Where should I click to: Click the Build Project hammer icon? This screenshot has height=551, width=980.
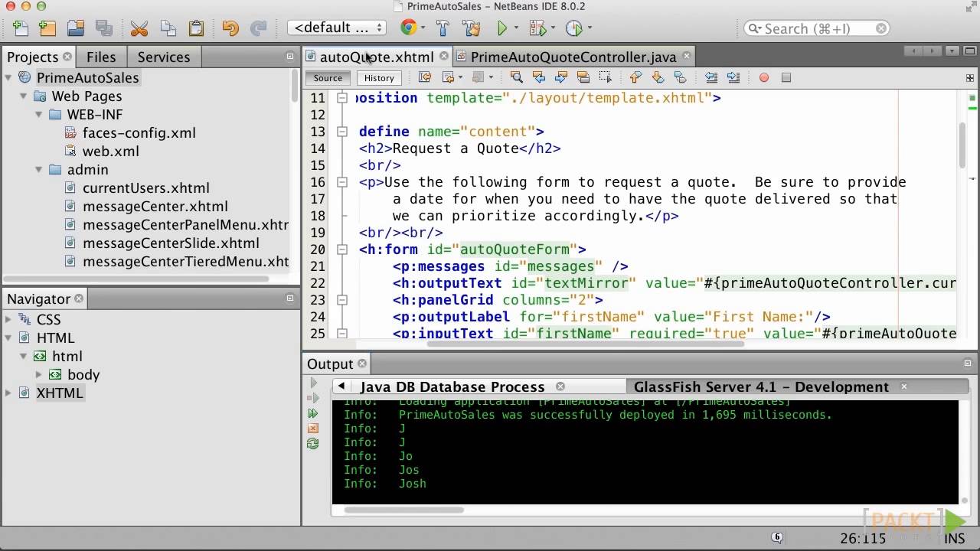(443, 28)
